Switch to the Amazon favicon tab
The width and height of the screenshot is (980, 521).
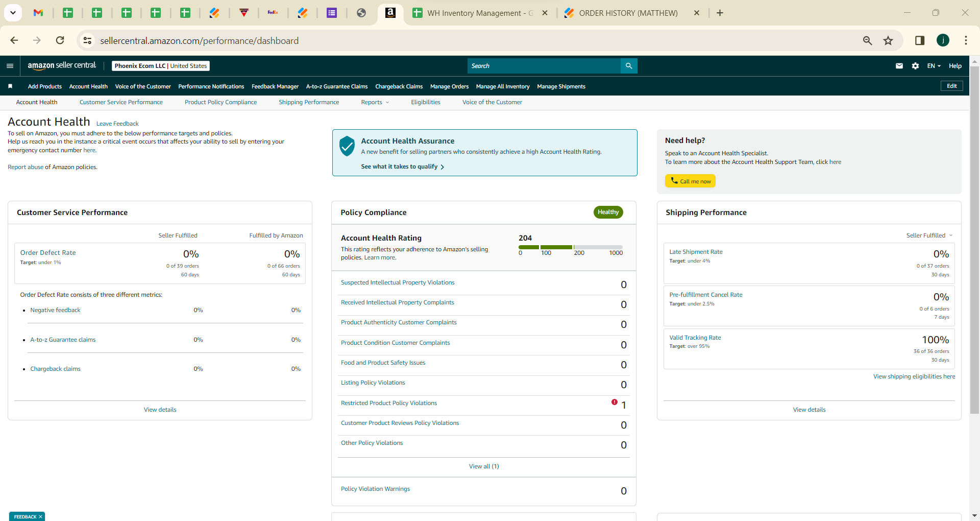click(x=390, y=13)
